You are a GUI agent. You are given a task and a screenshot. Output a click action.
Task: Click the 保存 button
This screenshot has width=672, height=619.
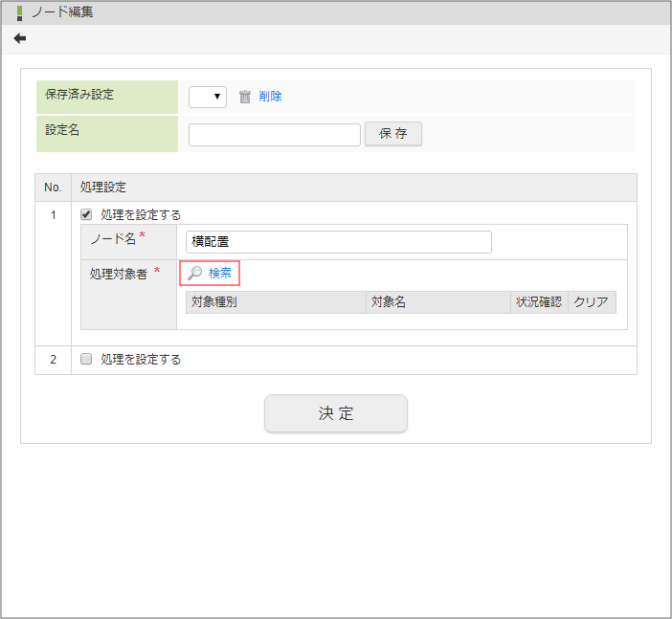393,134
